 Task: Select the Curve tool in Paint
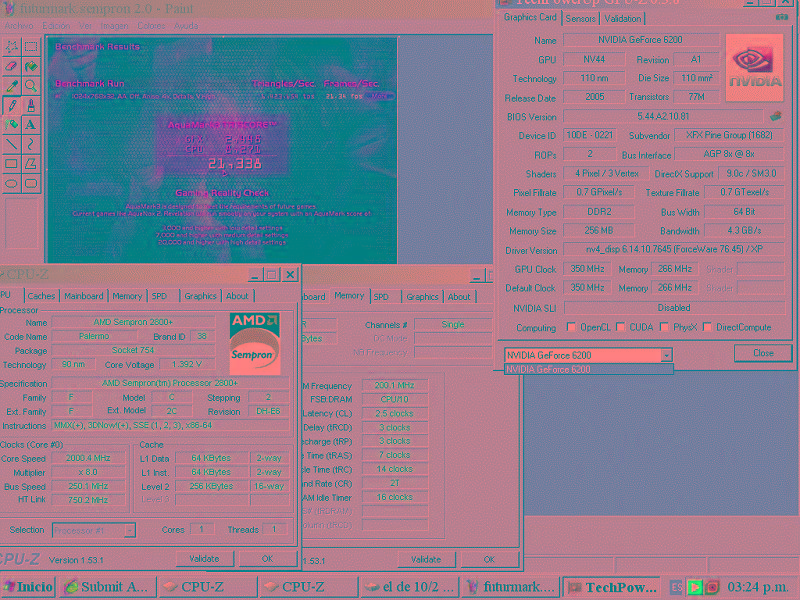tap(31, 144)
